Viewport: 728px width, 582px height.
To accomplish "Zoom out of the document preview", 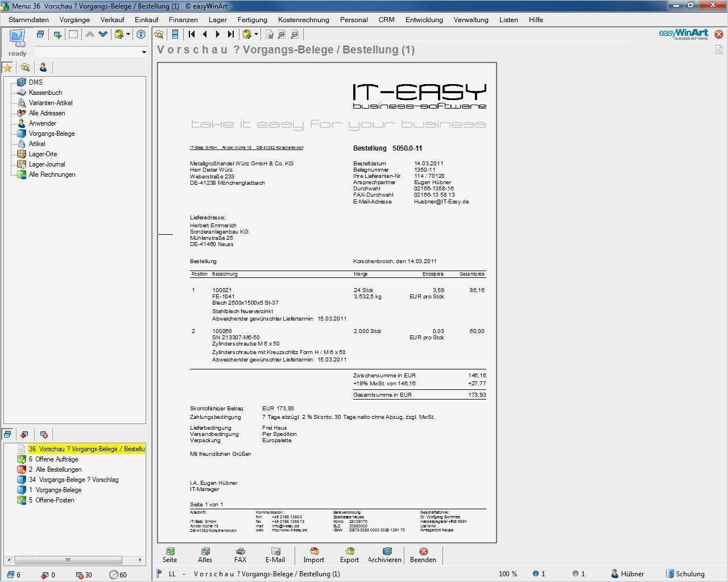I will click(295, 35).
